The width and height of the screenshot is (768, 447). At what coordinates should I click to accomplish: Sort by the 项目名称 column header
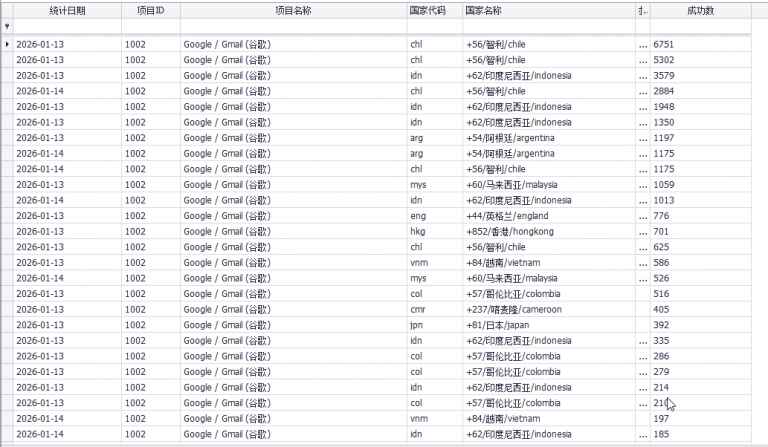point(293,10)
